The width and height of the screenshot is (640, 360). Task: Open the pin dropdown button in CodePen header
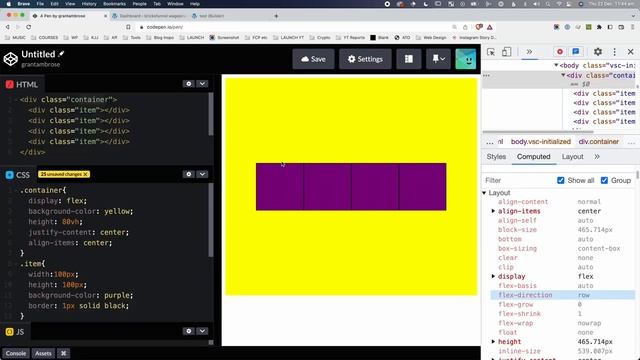tap(438, 59)
